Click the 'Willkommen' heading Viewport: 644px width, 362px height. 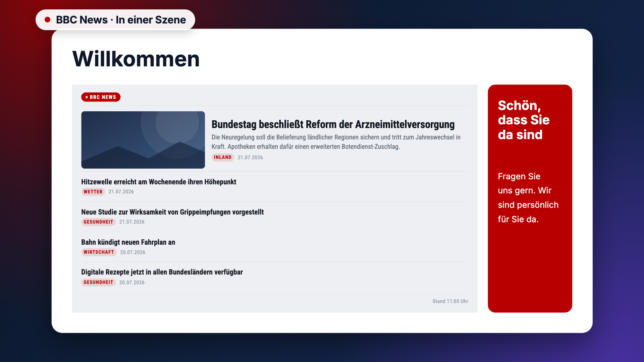coord(136,59)
